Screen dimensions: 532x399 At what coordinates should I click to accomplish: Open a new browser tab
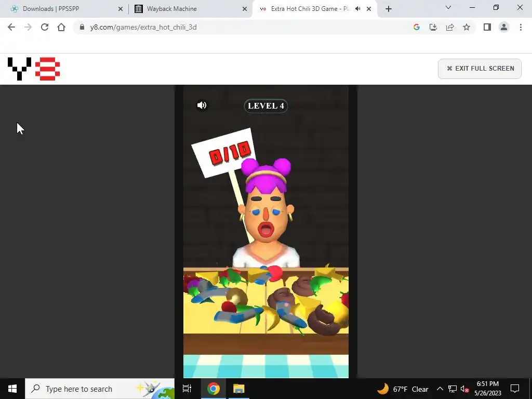pos(389,9)
